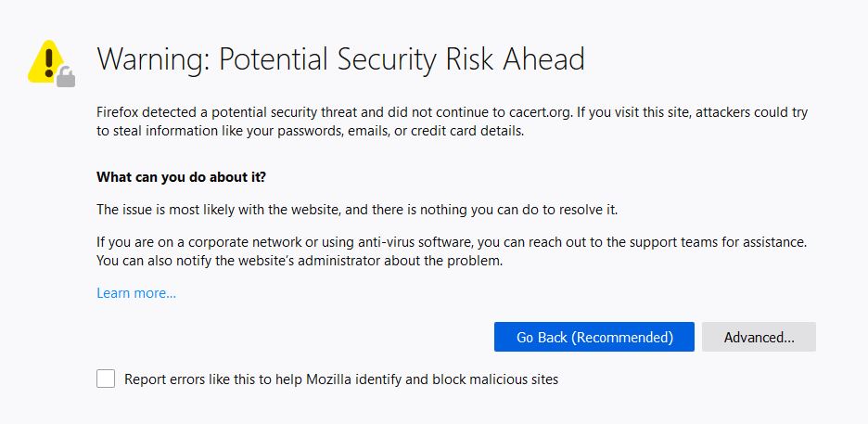Expand the Advanced options button
Viewport: 868px width, 424px height.
coord(759,337)
